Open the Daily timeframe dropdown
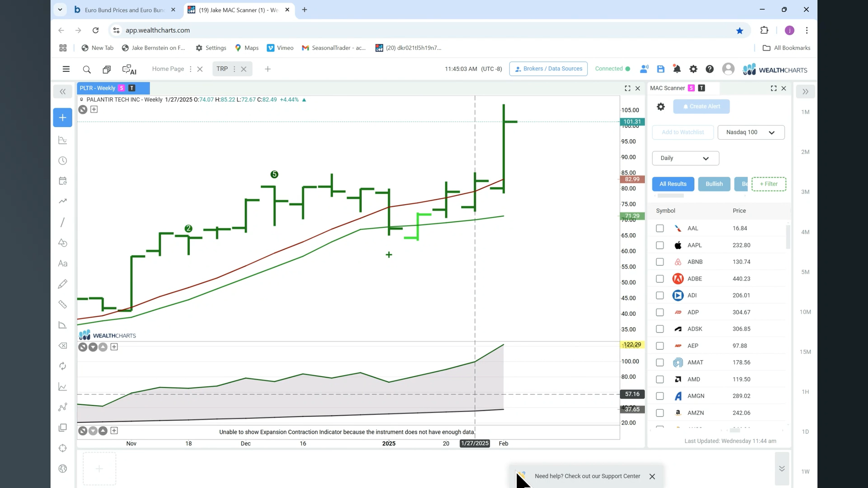The height and width of the screenshot is (488, 868). (x=685, y=158)
